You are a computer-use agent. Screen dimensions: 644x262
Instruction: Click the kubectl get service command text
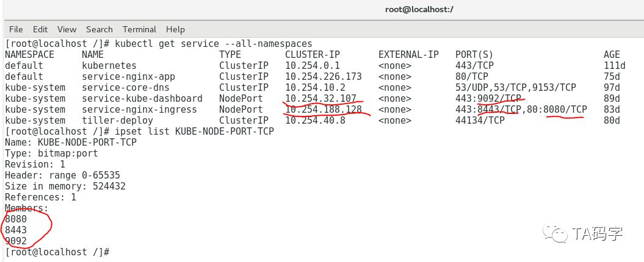click(214, 43)
